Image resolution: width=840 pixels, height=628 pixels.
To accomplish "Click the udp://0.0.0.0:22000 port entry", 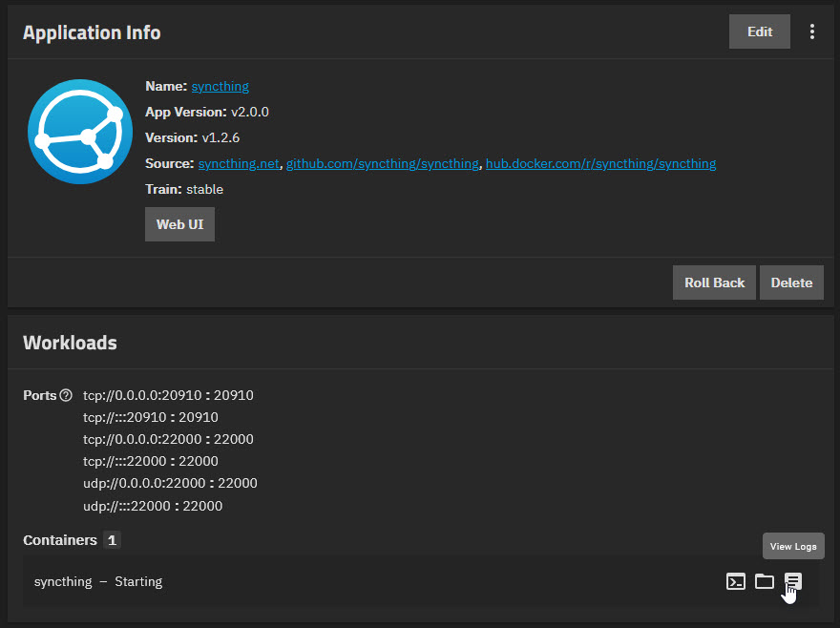I will 170,483.
